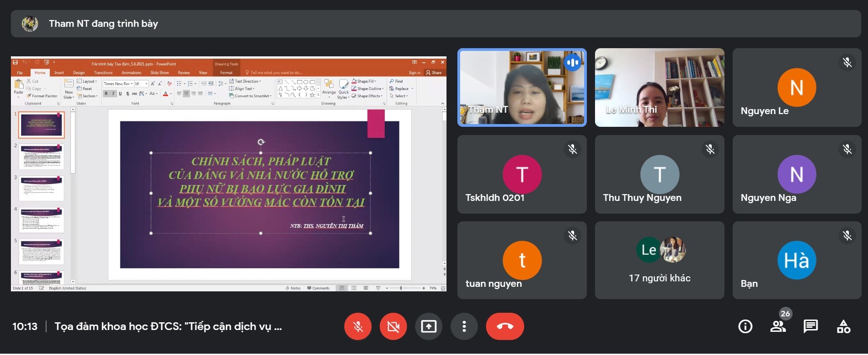Toggle Bold formatting in the Font group
This screenshot has width=868, height=355.
point(106,94)
